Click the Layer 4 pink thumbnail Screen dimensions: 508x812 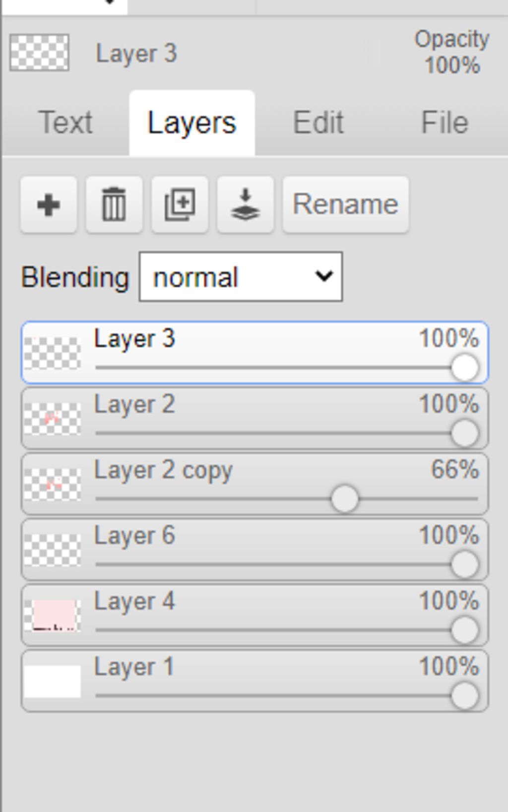point(53,615)
